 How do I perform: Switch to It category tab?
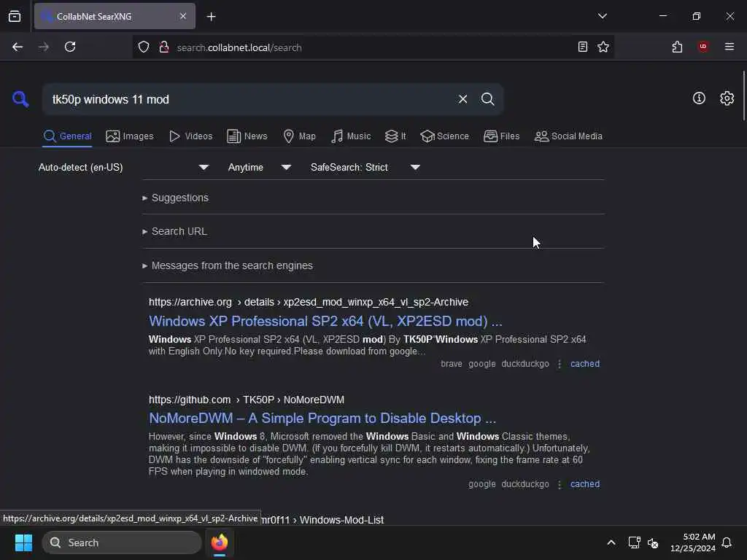[395, 136]
